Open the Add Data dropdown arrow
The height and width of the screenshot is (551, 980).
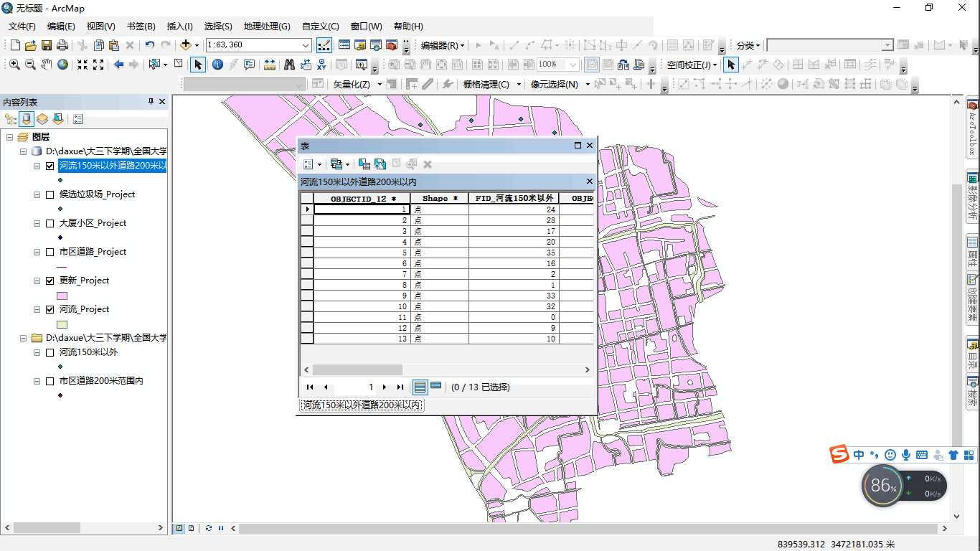pyautogui.click(x=197, y=45)
